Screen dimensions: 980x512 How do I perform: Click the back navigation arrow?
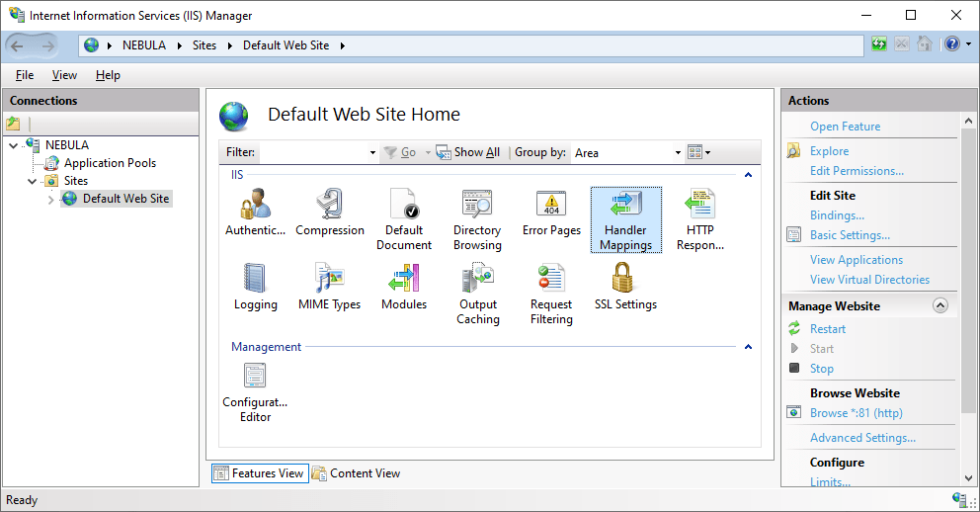[18, 45]
